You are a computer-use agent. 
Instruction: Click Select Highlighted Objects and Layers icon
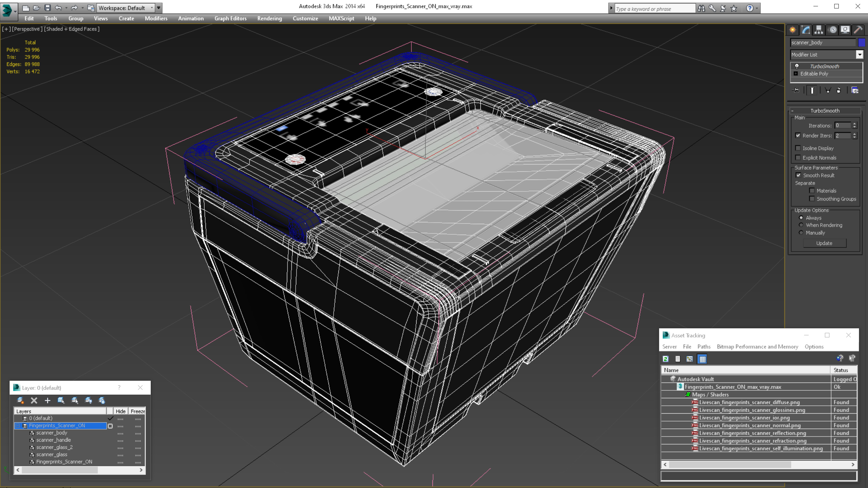point(61,400)
